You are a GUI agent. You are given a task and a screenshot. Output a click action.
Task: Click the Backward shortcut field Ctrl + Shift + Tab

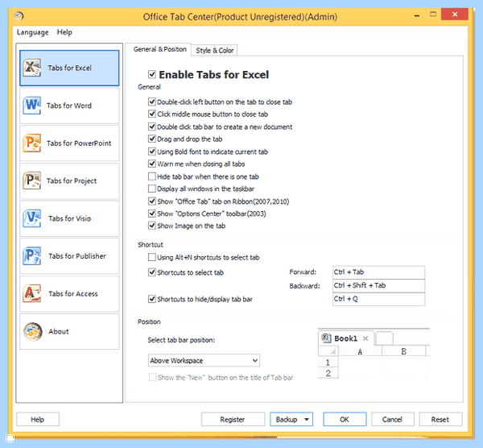378,286
